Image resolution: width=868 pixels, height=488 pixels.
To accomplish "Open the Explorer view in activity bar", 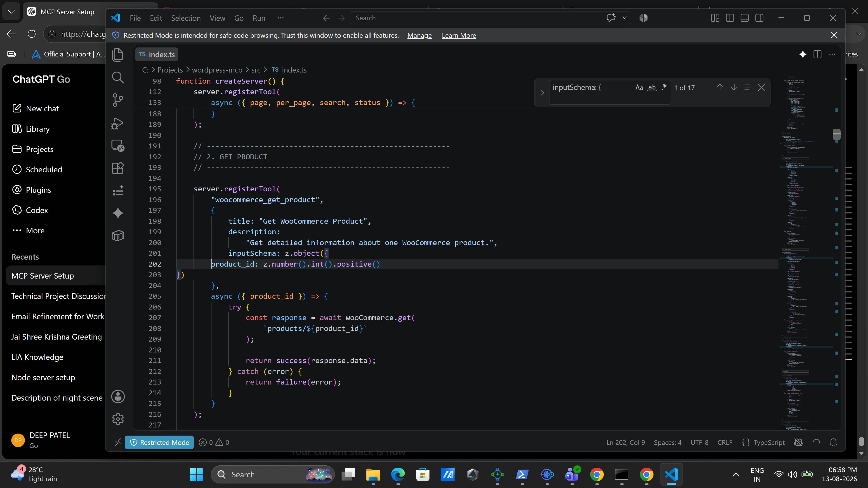I will point(118,55).
